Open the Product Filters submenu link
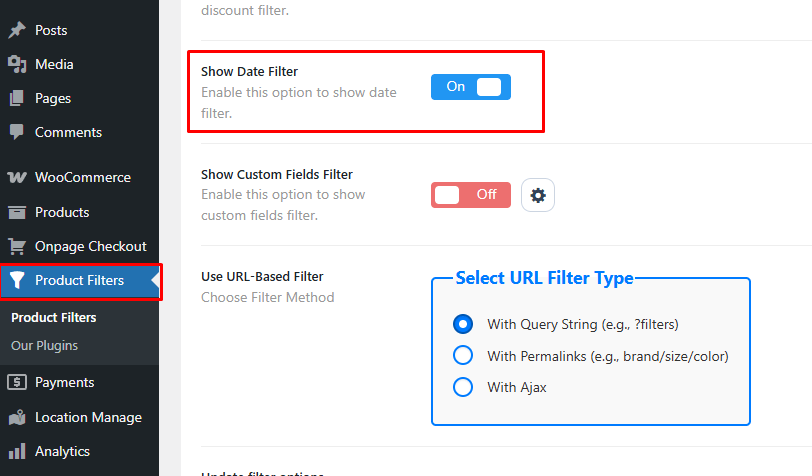The image size is (812, 476). coord(53,318)
